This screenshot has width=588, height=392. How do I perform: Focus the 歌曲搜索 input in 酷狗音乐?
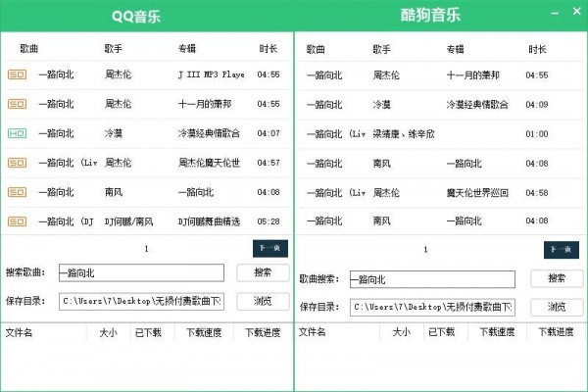432,279
